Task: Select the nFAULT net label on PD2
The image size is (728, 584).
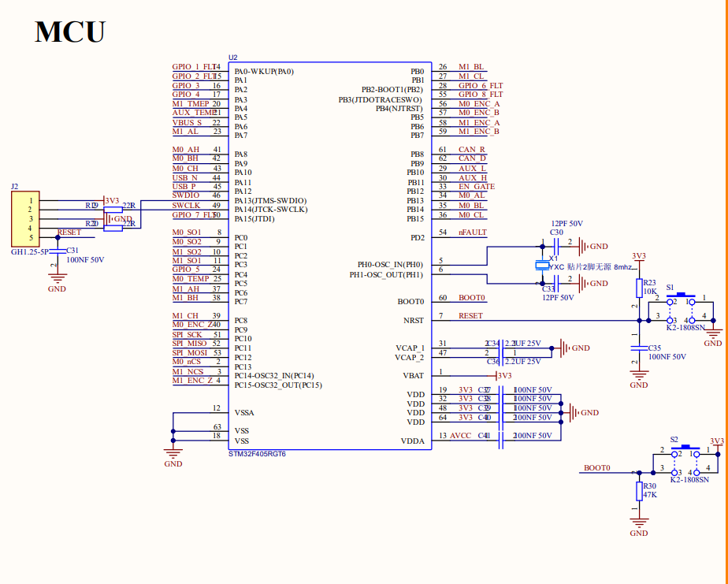Action: coord(472,232)
